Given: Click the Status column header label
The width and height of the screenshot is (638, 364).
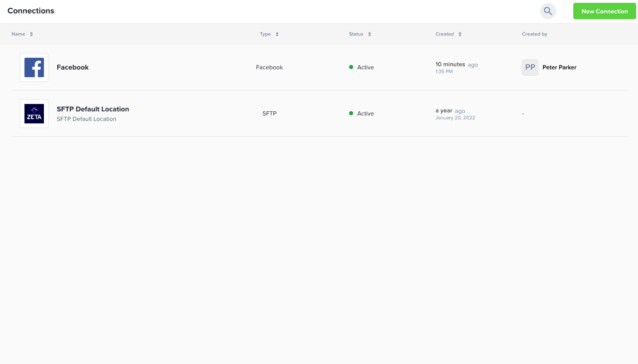Looking at the screenshot, I should click(x=356, y=34).
